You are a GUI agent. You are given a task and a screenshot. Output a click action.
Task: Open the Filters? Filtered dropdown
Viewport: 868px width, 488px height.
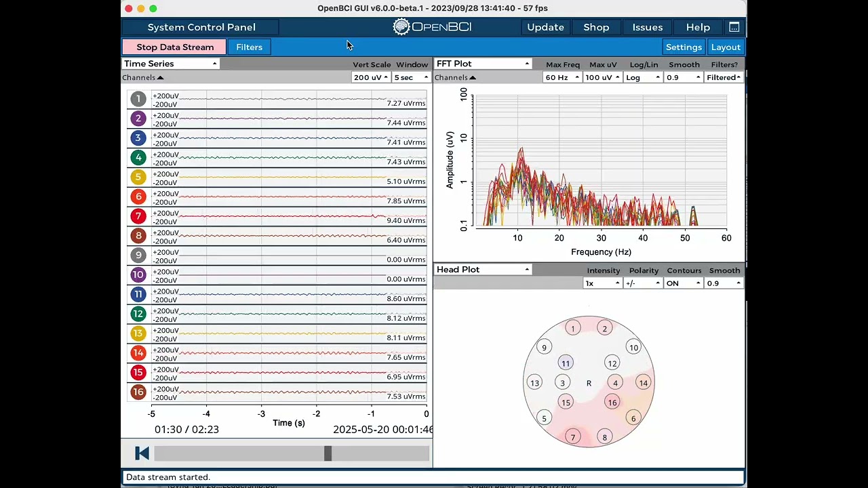point(724,77)
